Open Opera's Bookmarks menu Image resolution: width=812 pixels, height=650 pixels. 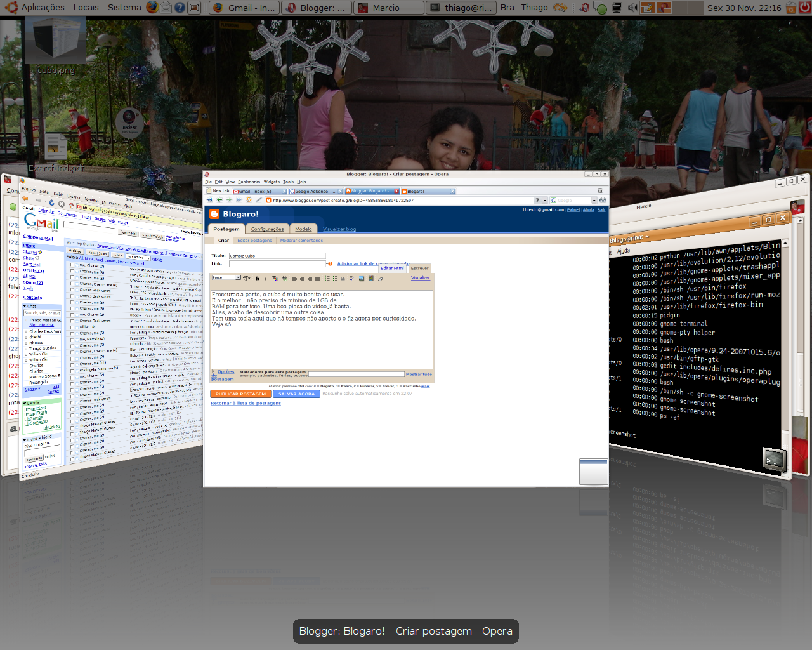click(x=249, y=182)
